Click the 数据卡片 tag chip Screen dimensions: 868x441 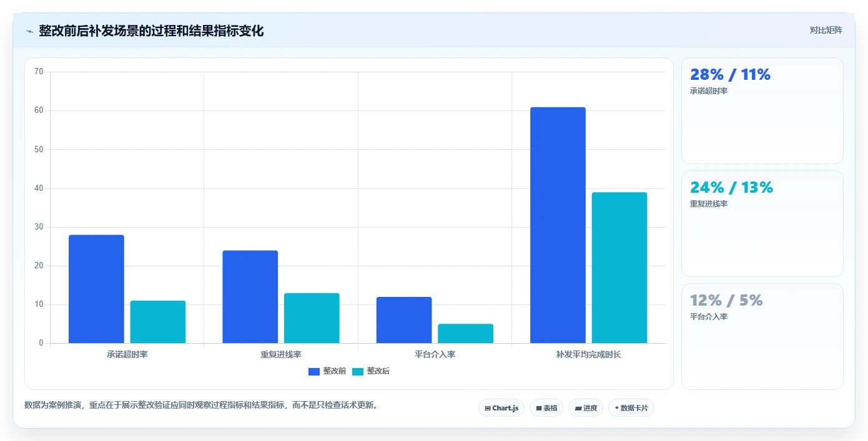pyautogui.click(x=631, y=408)
